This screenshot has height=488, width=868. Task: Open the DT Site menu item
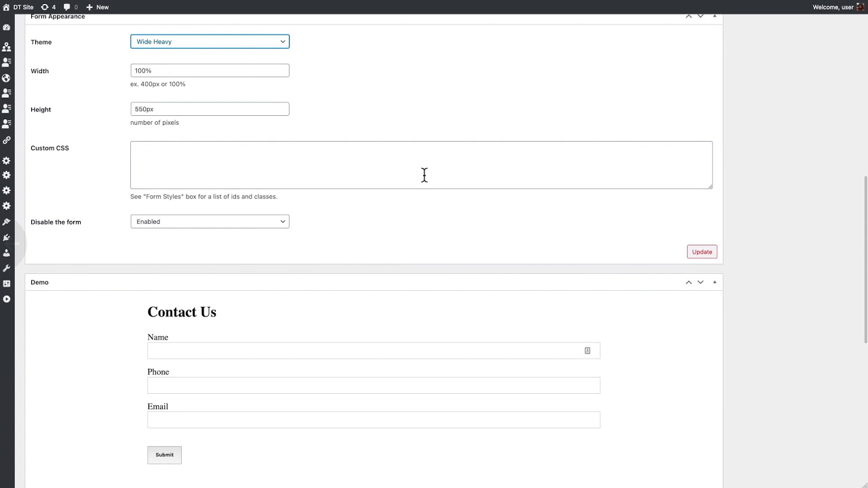18,7
